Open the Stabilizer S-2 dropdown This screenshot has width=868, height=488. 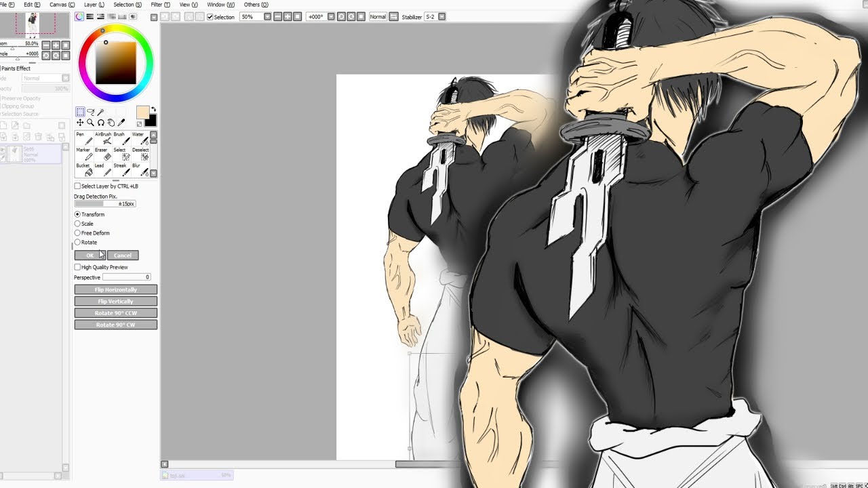442,17
